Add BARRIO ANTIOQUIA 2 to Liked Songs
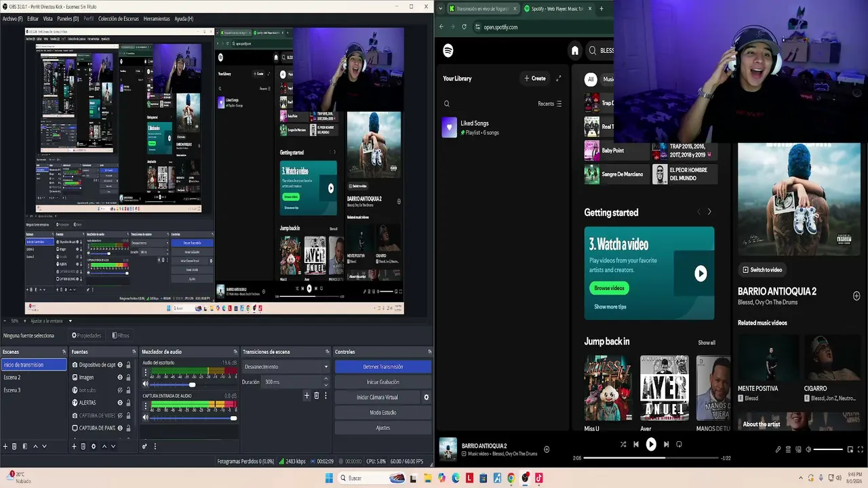Viewport: 868px width, 488px height. 547,449
